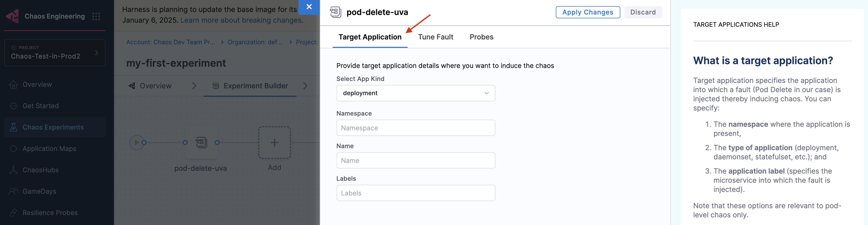
Task: Open the Experiment Builder step tab
Action: click(250, 86)
